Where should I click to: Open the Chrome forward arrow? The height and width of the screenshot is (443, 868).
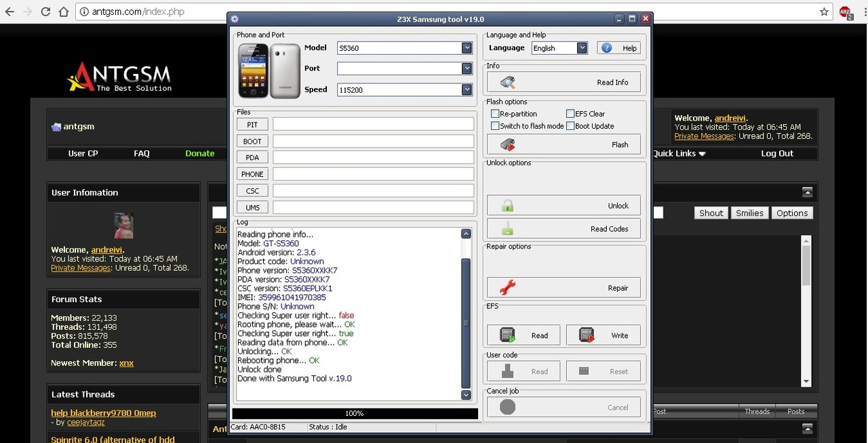click(28, 12)
